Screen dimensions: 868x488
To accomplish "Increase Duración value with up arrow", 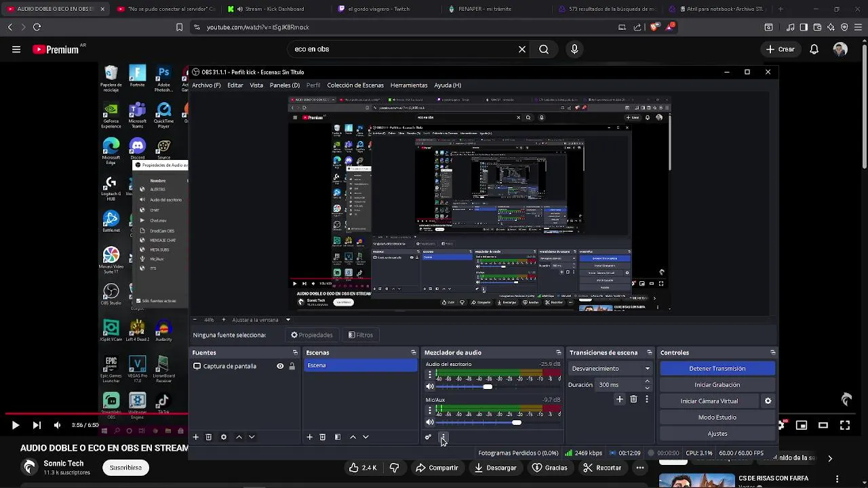I will click(x=647, y=382).
